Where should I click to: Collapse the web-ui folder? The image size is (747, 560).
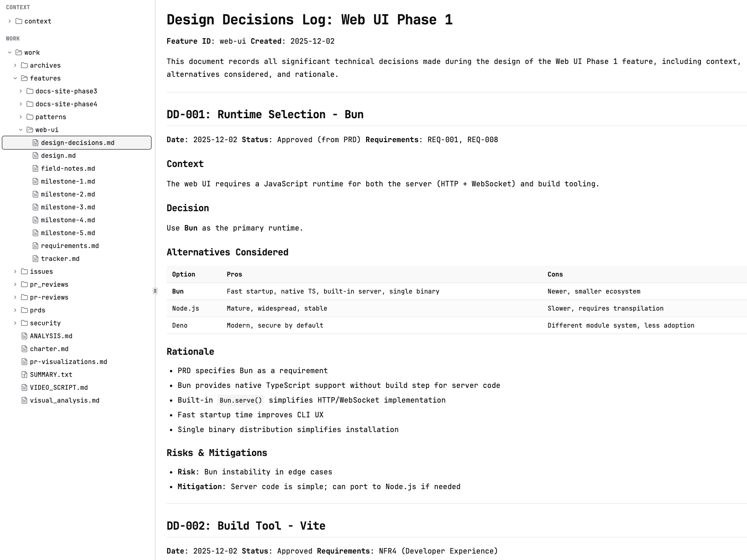click(x=20, y=130)
